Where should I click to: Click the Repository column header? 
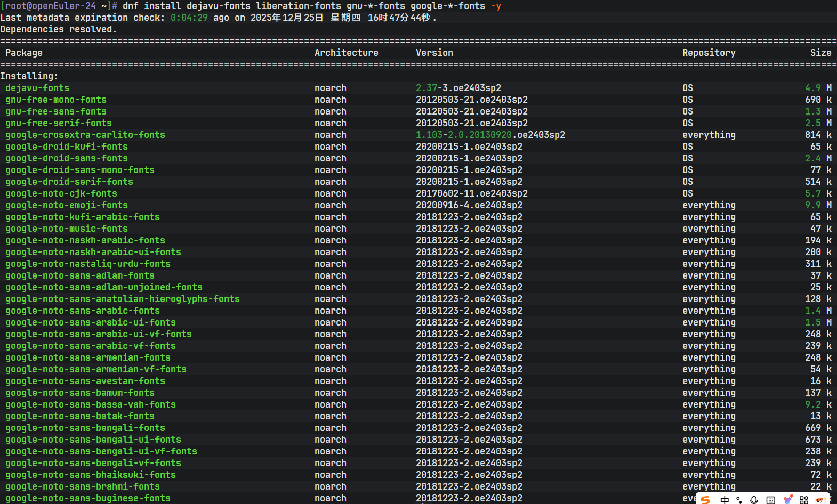[709, 53]
